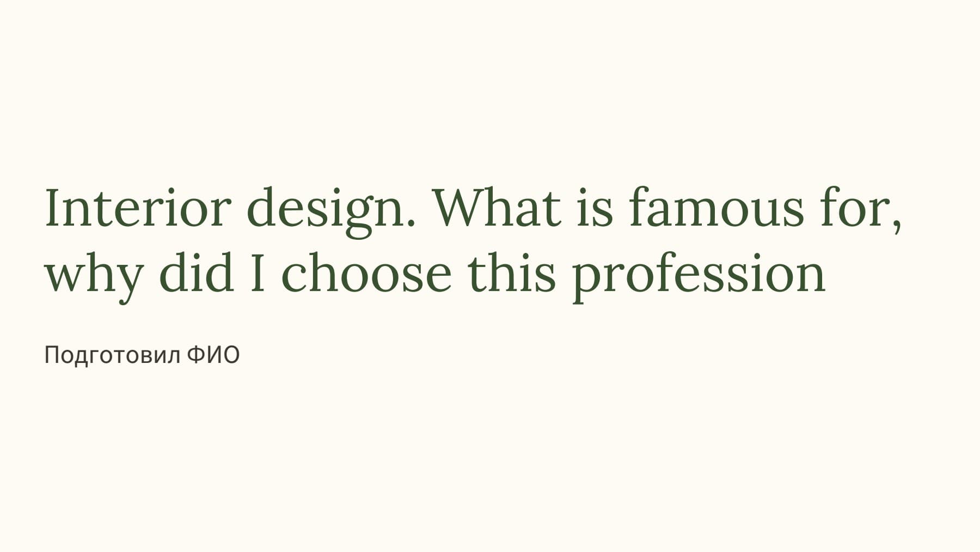Click the word "What" in the heading

(495, 208)
